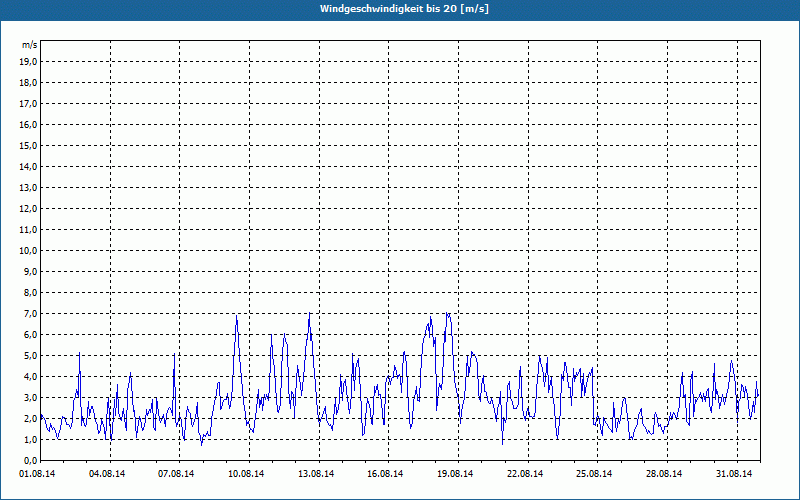Select the 2,0 y-axis label
Screen dimensions: 800x500
(x=30, y=418)
